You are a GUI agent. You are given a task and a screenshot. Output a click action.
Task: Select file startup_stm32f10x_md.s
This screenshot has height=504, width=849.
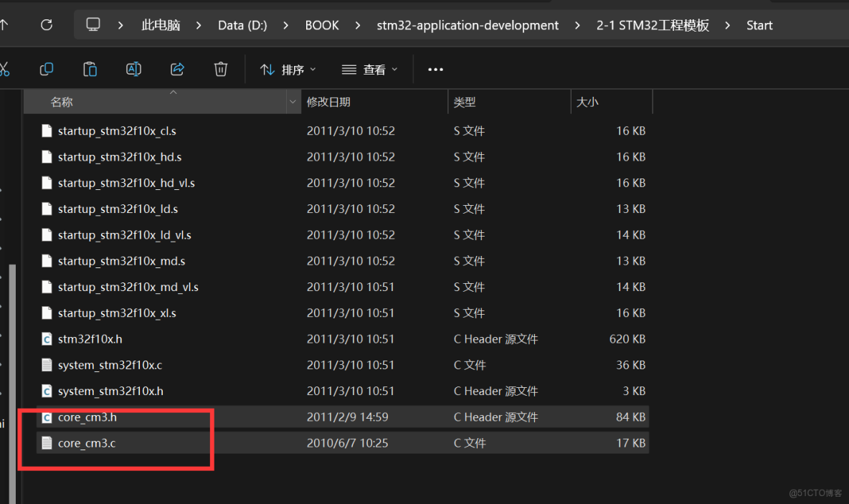[121, 261]
